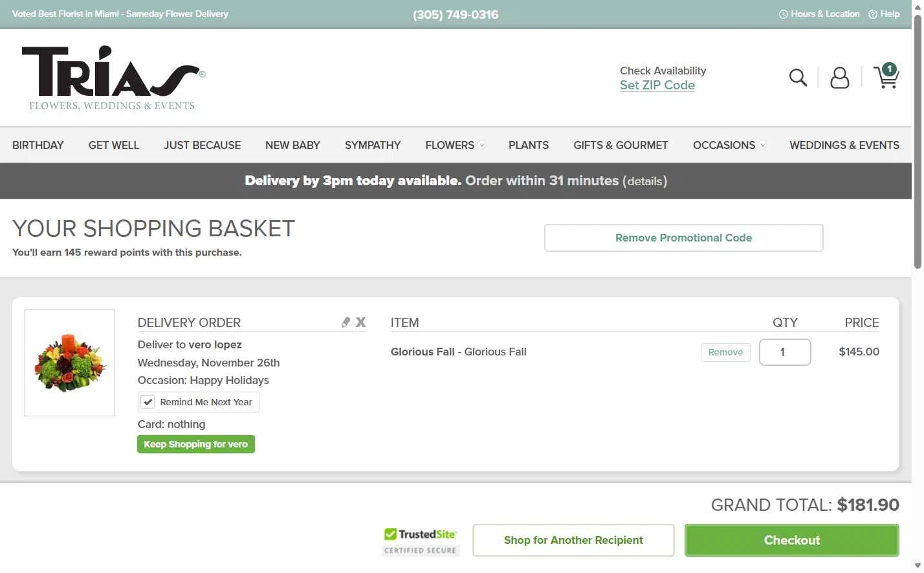Open the Help link
This screenshot has width=924, height=573.
[884, 14]
